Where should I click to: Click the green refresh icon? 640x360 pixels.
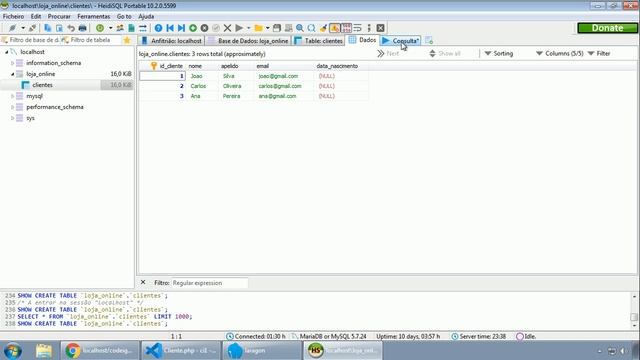(x=100, y=28)
